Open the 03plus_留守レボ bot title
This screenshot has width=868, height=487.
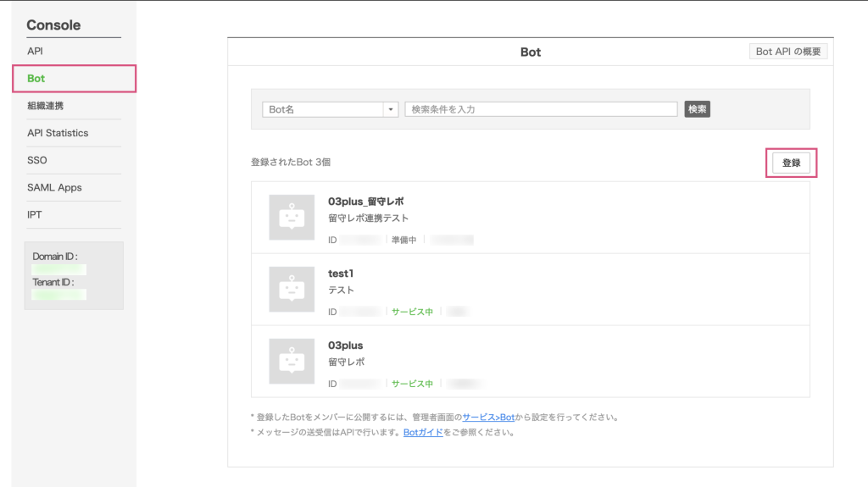point(365,202)
